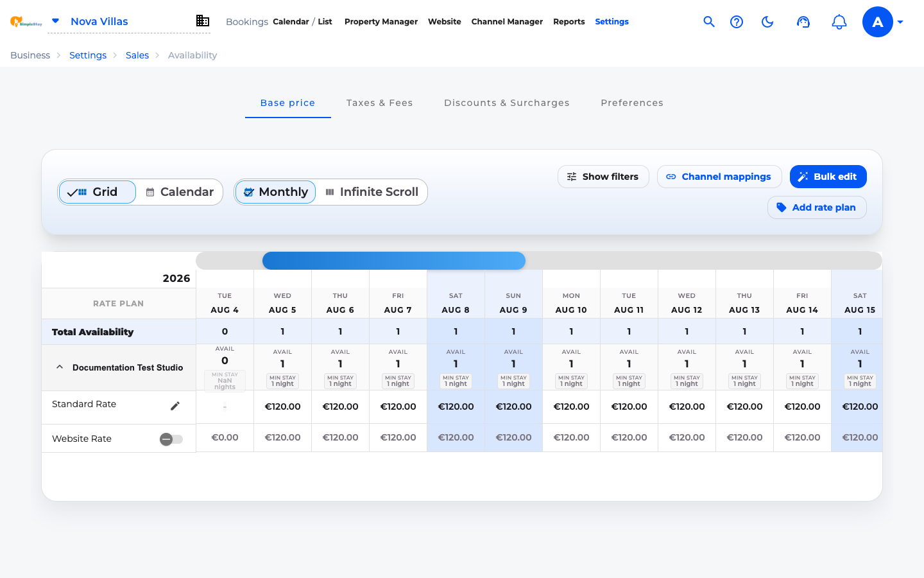Switch to Discounts & Surcharges tab
Image resolution: width=924 pixels, height=578 pixels.
tap(507, 103)
